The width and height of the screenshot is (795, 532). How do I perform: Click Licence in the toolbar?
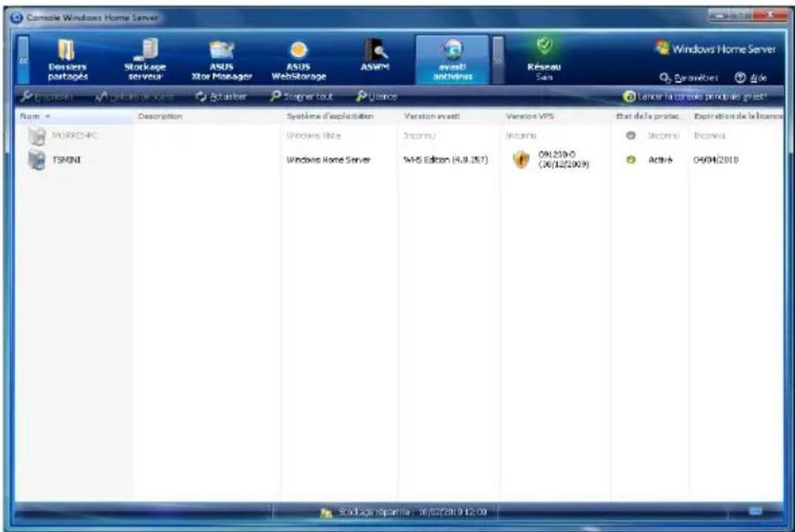pos(376,96)
